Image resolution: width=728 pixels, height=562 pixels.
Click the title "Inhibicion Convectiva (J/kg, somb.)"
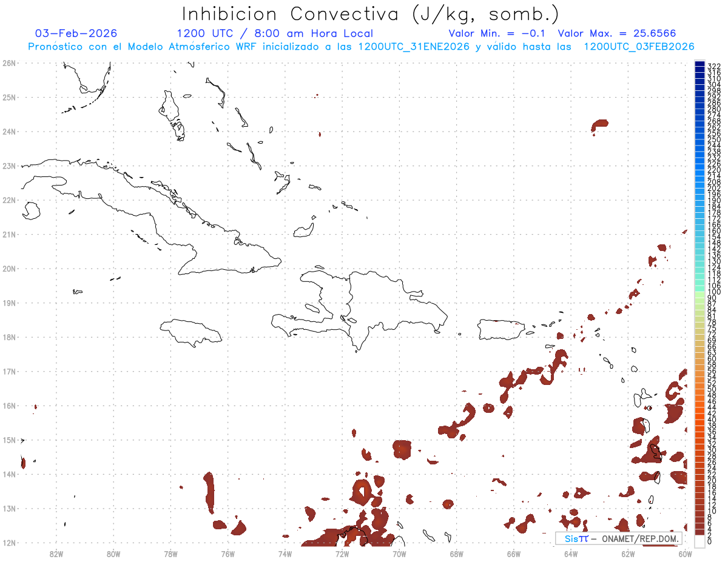[x=371, y=14]
